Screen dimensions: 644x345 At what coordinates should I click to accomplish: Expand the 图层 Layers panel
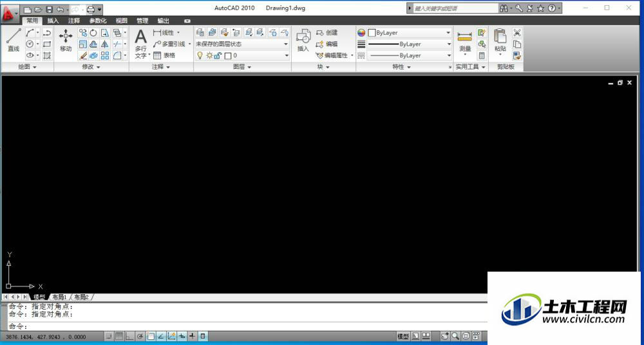click(x=242, y=66)
